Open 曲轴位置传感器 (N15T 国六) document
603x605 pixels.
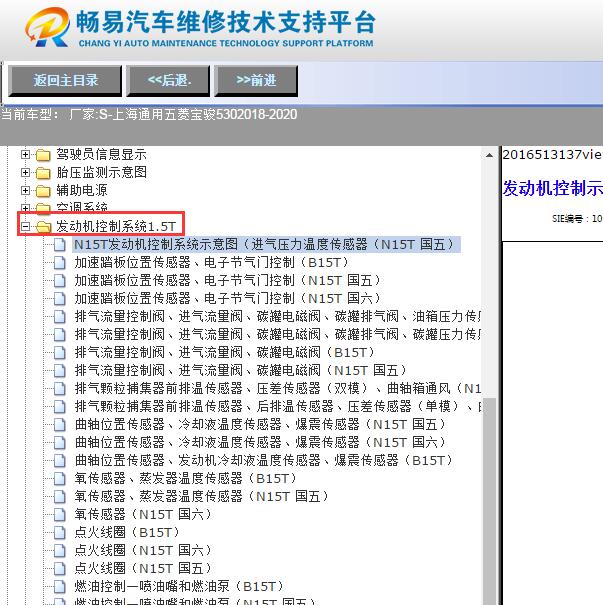pos(260,442)
